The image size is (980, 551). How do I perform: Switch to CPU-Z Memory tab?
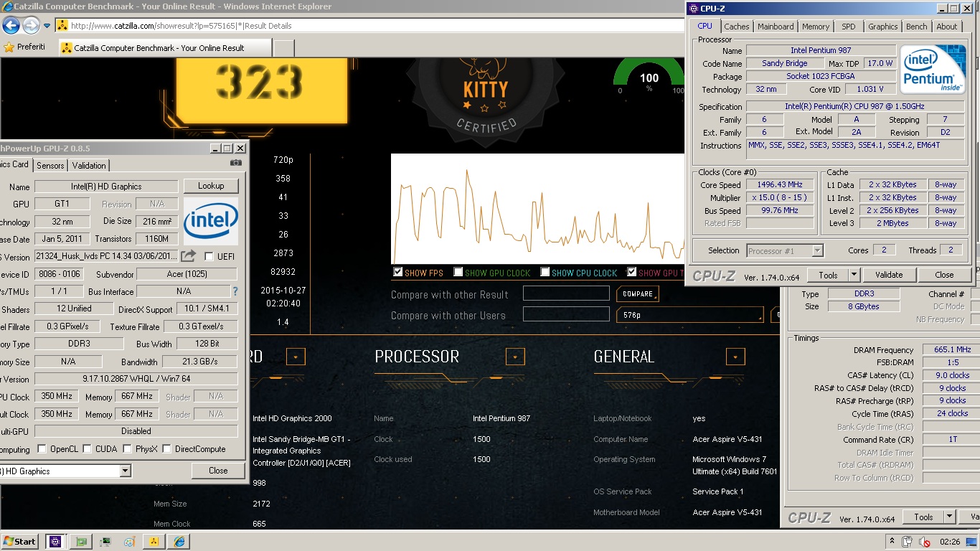coord(816,27)
